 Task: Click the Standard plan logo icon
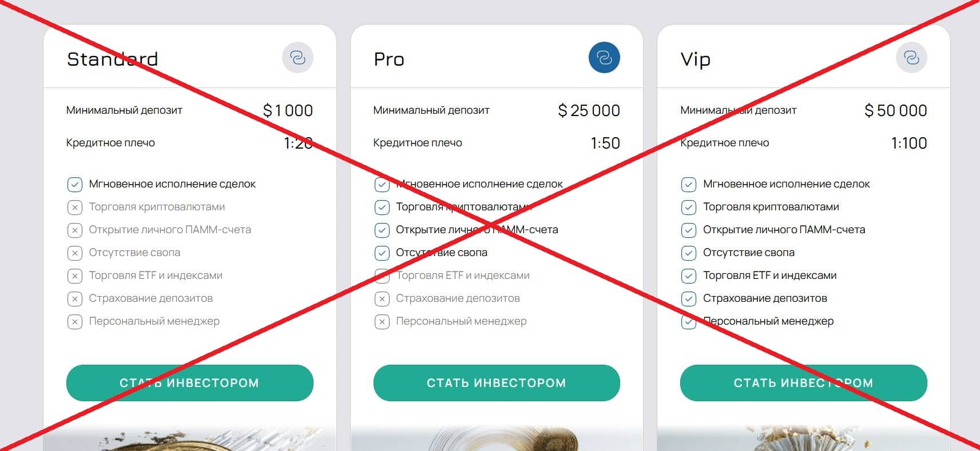[x=297, y=58]
